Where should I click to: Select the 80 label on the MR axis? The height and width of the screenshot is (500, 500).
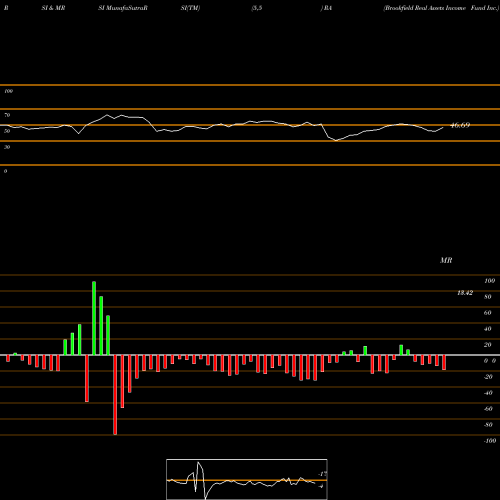pyautogui.click(x=488, y=297)
